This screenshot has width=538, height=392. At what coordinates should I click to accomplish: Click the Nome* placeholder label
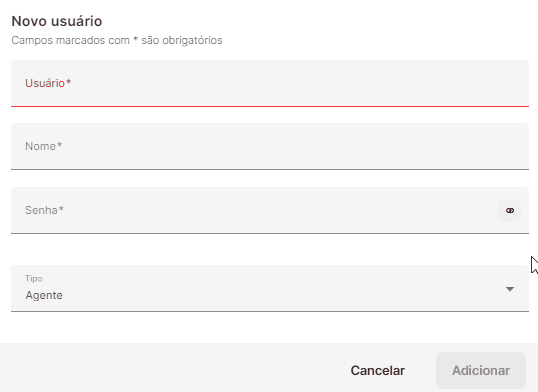coord(44,146)
